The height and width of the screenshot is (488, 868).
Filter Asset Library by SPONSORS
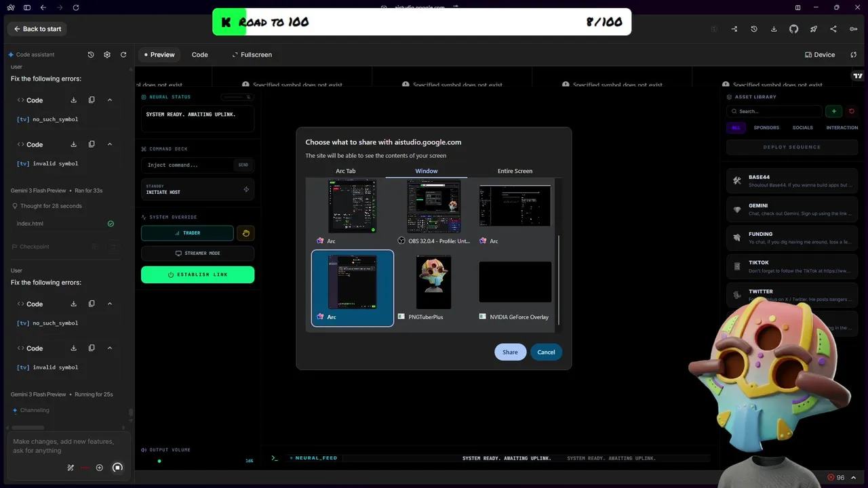pos(766,127)
